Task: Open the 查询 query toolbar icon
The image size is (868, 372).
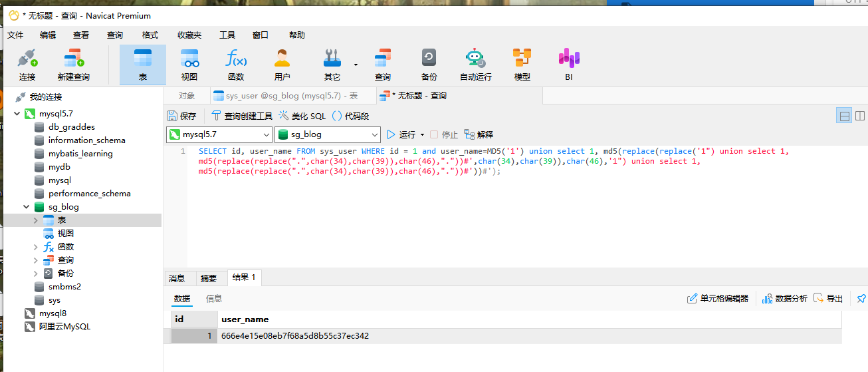Action: [383, 65]
